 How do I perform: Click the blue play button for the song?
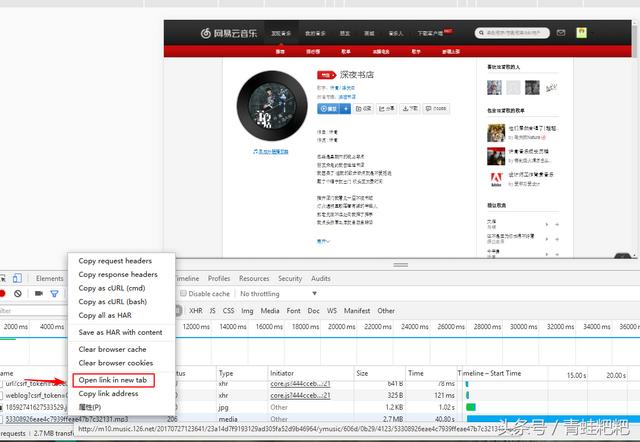329,109
